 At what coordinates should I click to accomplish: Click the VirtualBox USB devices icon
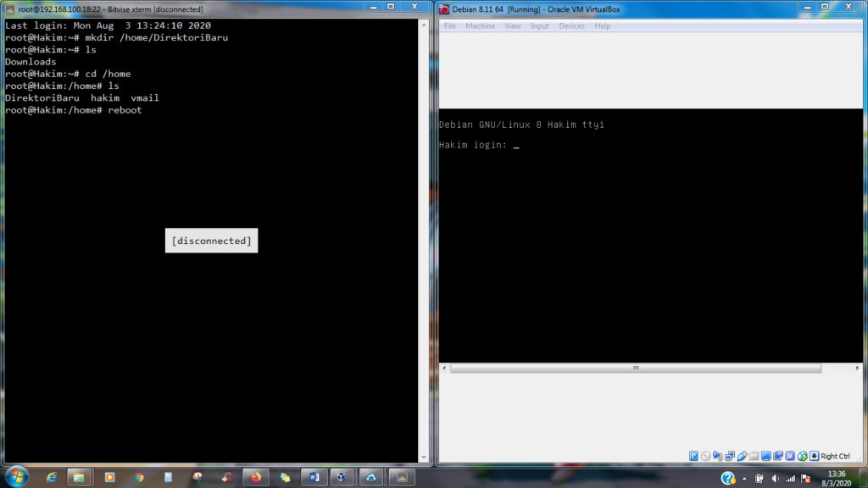(x=742, y=456)
